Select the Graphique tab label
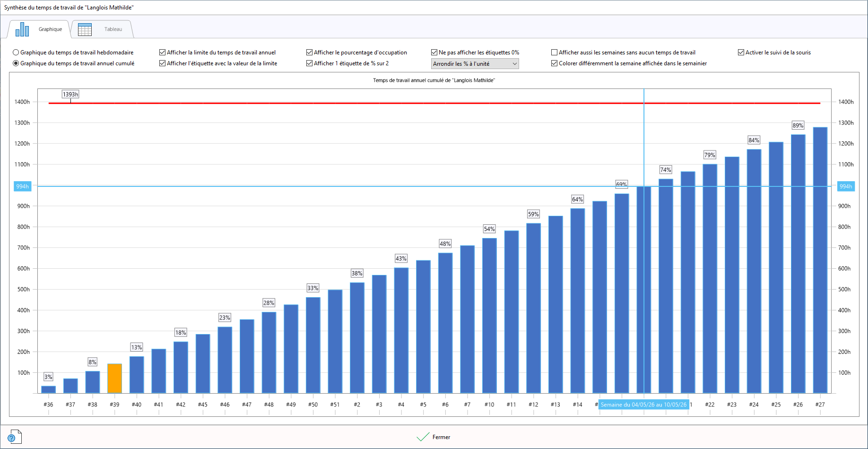 coord(50,29)
